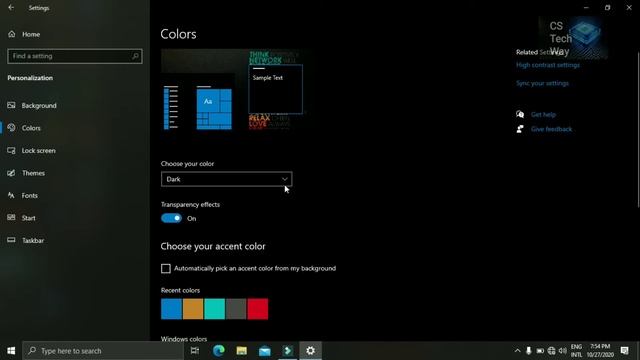Turn off Transparency effects toggle
Viewport: 640px width, 360px height.
click(x=171, y=218)
